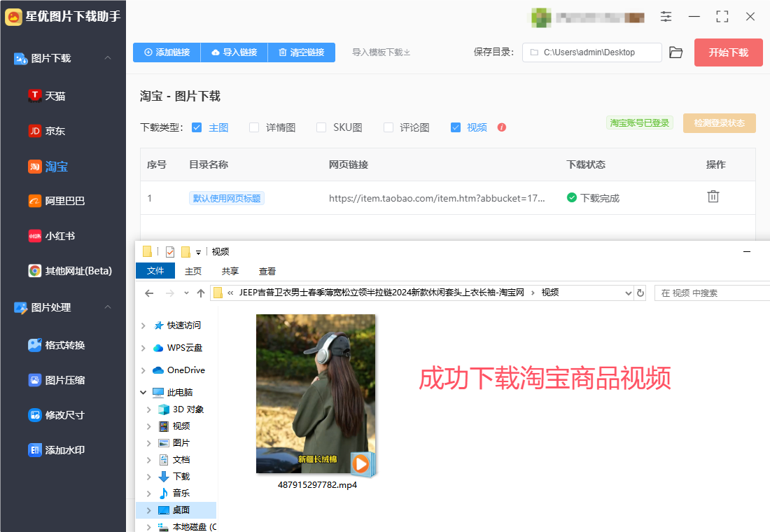Screen dimensions: 770x532
Task: Select 图片 in the Explorer tree
Action: click(x=181, y=443)
